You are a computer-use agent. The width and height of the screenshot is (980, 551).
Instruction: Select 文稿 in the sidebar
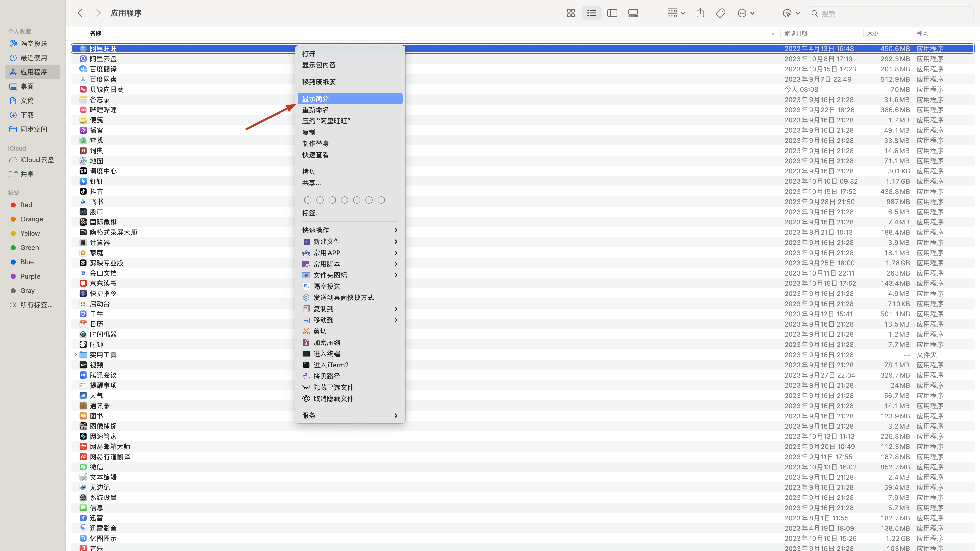(33, 101)
